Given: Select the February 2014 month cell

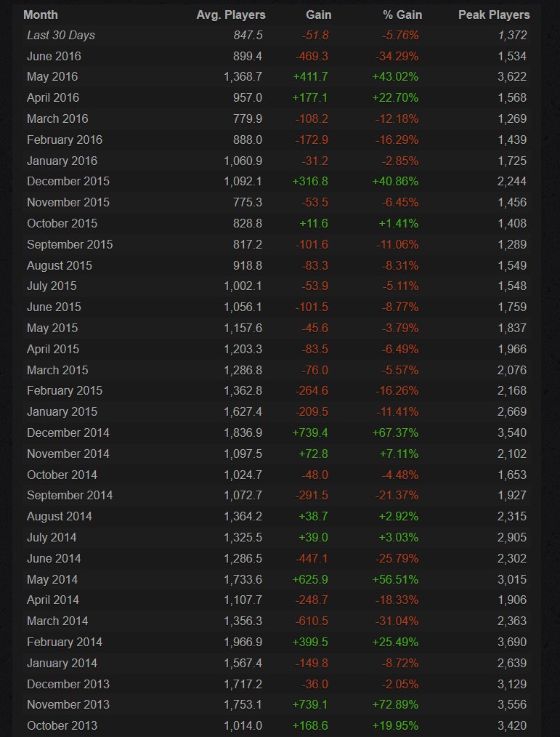Looking at the screenshot, I should click(x=65, y=642).
